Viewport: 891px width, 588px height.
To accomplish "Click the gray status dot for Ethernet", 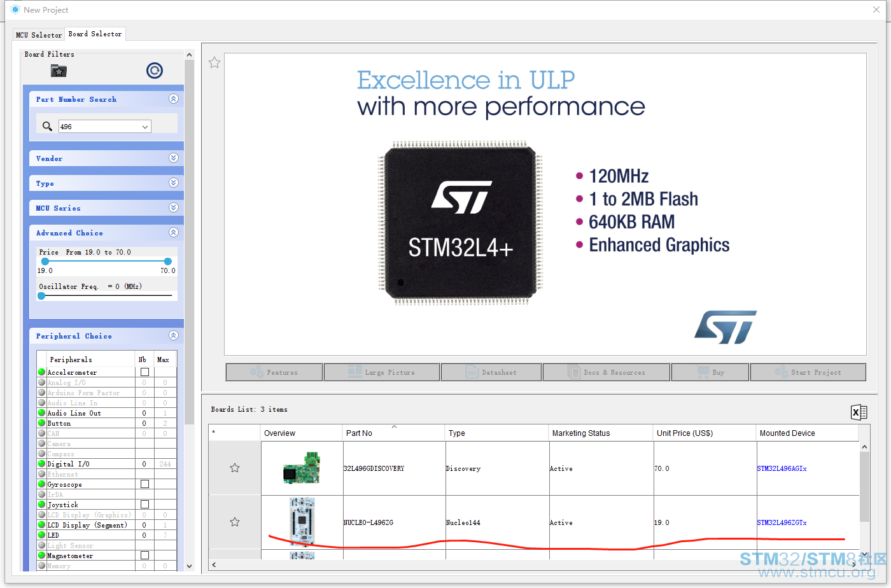I will [x=42, y=474].
